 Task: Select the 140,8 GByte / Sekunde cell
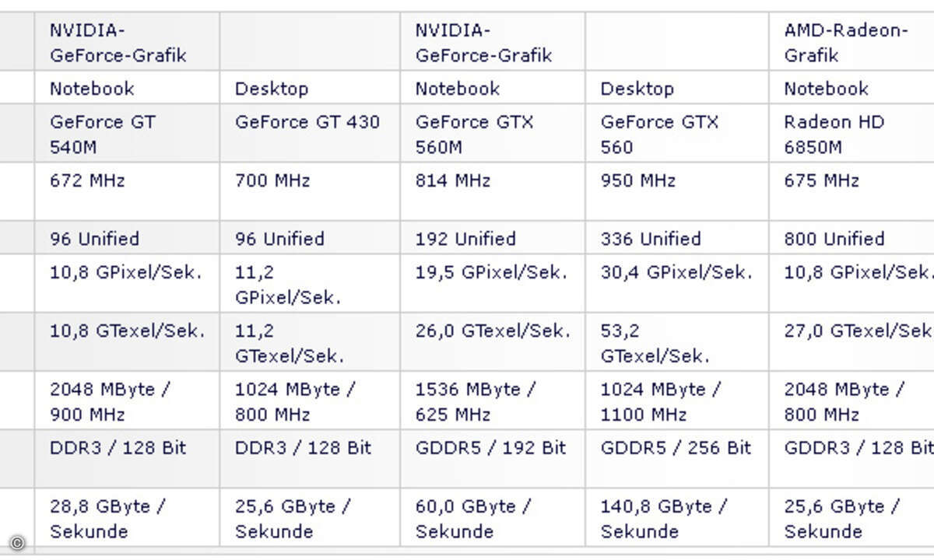677,517
